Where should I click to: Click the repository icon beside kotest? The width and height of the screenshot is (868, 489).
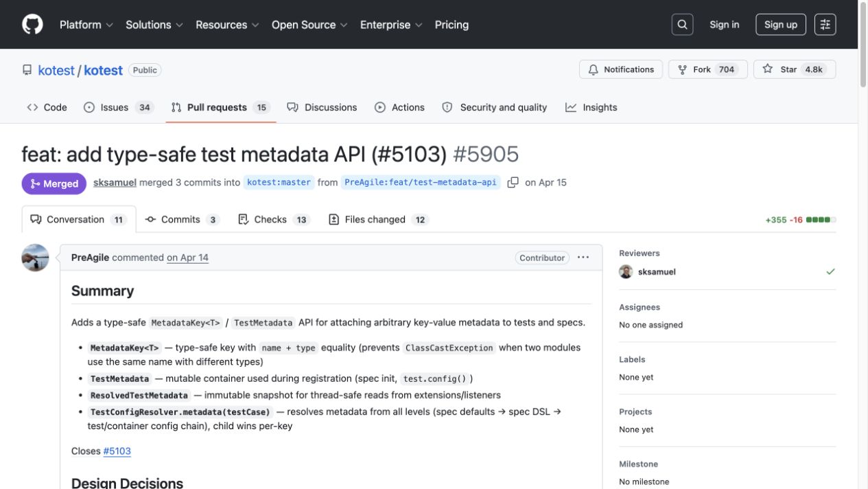[x=27, y=70]
